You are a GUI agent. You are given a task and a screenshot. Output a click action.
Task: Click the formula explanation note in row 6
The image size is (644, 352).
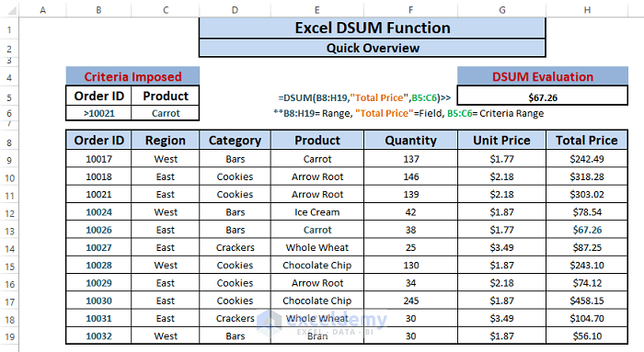tap(408, 113)
